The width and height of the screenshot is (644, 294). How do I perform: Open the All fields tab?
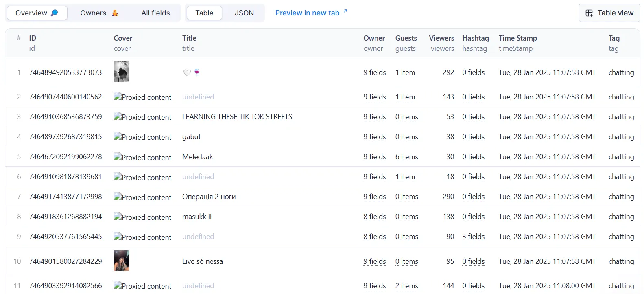pos(155,13)
